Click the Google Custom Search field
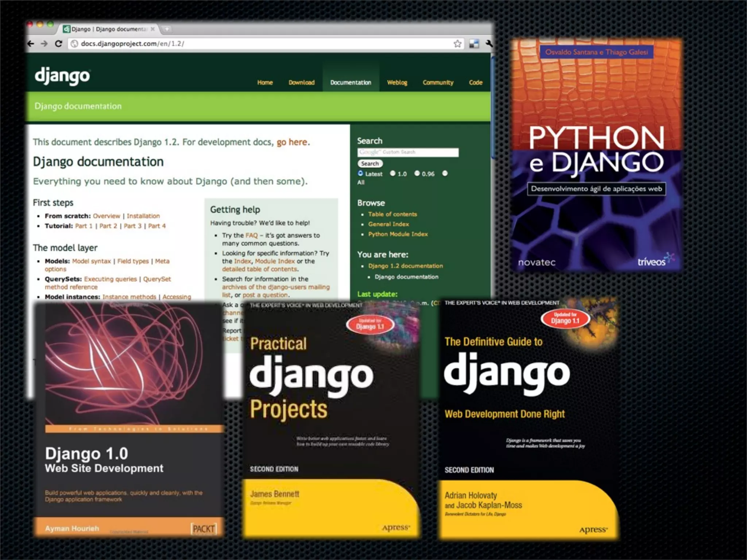This screenshot has height=560, width=747. (x=408, y=152)
